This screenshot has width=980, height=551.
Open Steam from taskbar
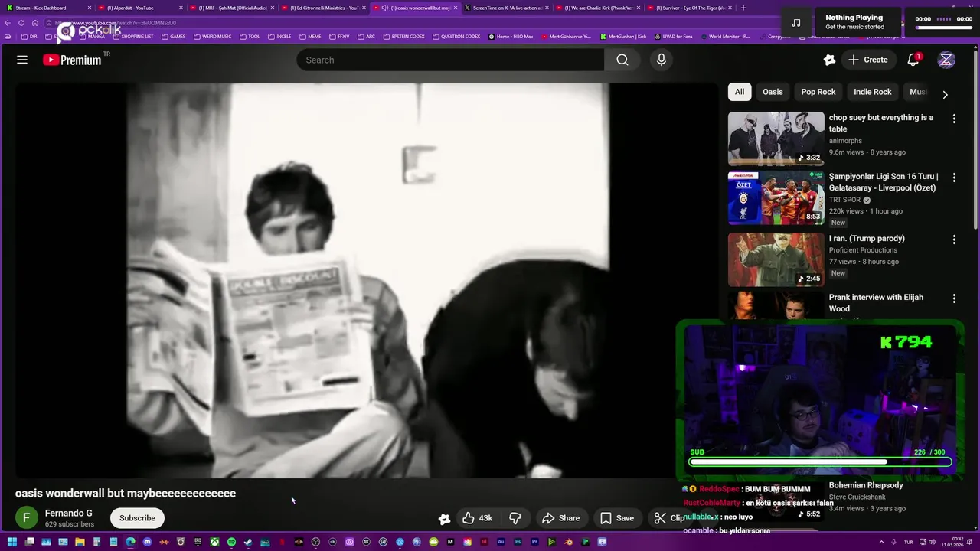point(247,542)
